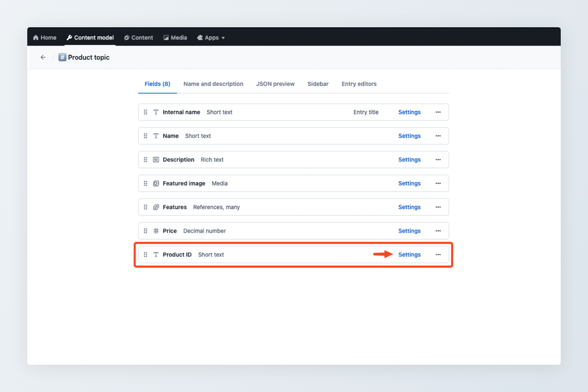Click the drag handle on Product ID field
Screen dimensions: 588x392
(x=145, y=254)
